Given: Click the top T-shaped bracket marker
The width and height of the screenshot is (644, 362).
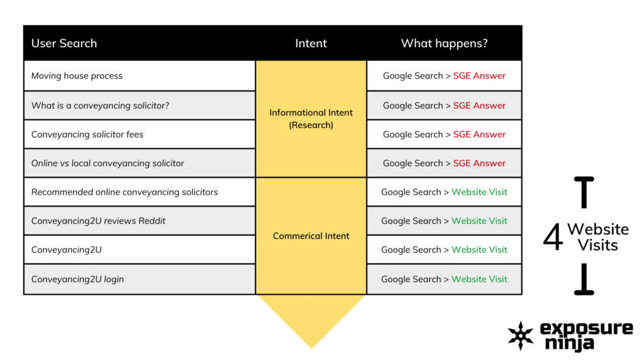Looking at the screenshot, I should click(584, 192).
